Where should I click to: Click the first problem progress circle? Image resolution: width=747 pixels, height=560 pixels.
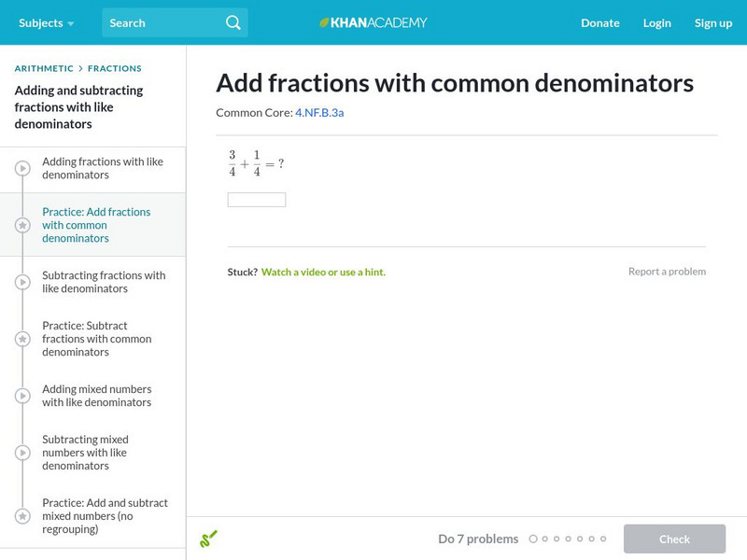pos(533,539)
